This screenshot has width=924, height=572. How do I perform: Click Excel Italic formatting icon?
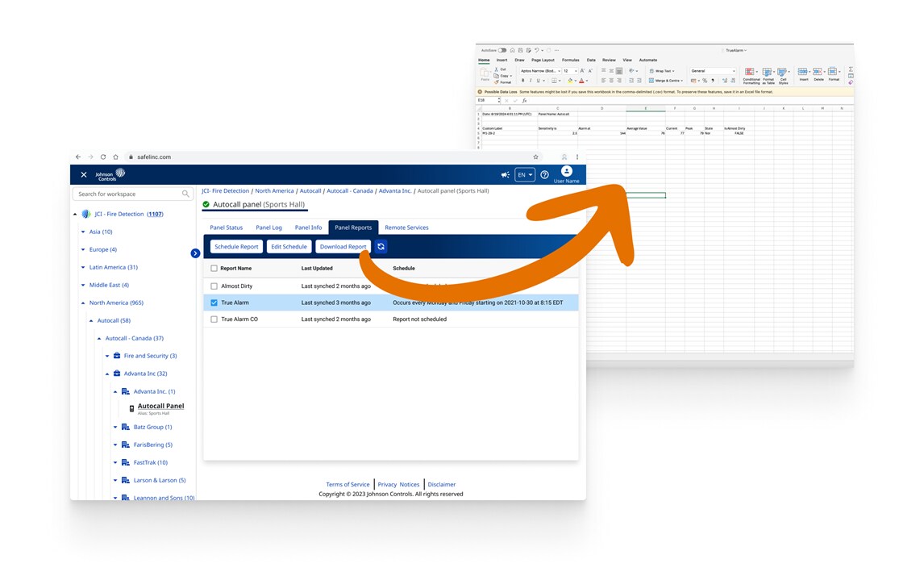[x=531, y=80]
